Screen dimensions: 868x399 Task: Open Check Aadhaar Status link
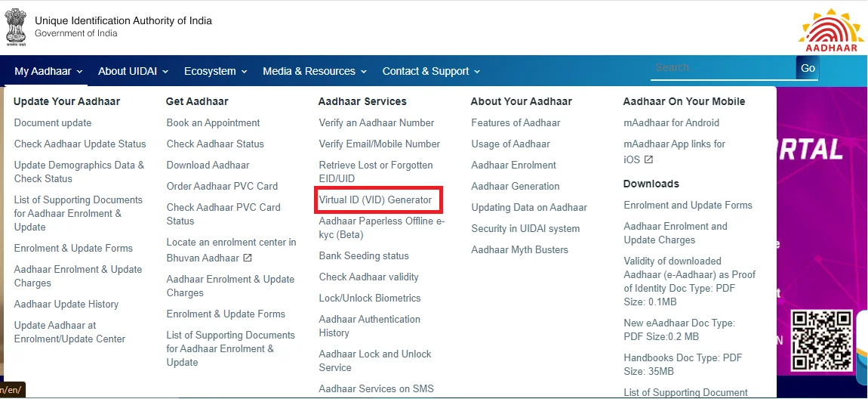click(215, 144)
